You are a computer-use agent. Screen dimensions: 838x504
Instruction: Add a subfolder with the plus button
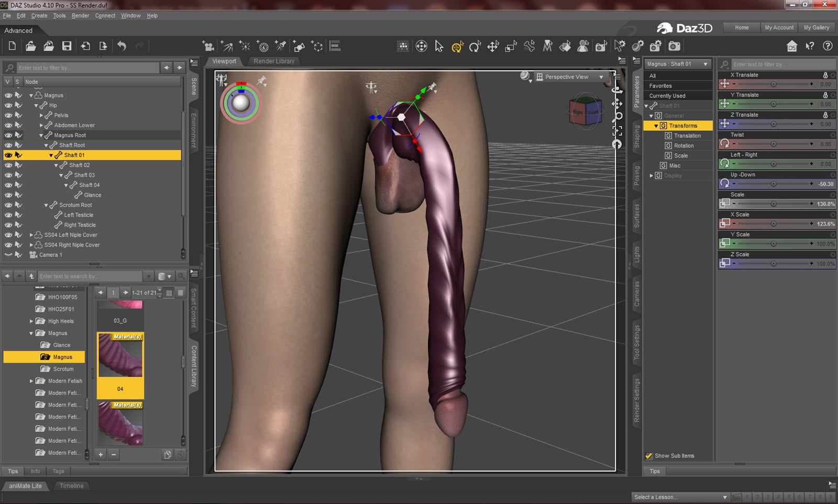101,454
